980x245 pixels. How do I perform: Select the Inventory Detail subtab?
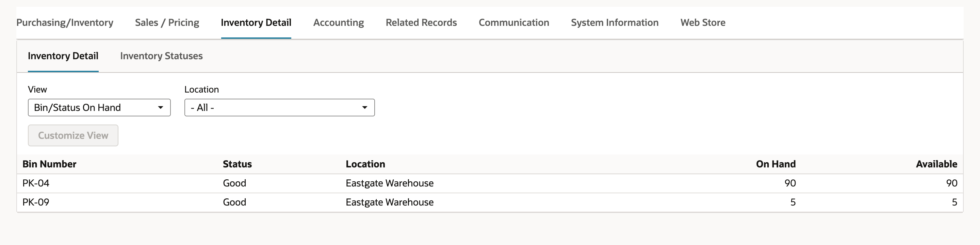tap(63, 56)
